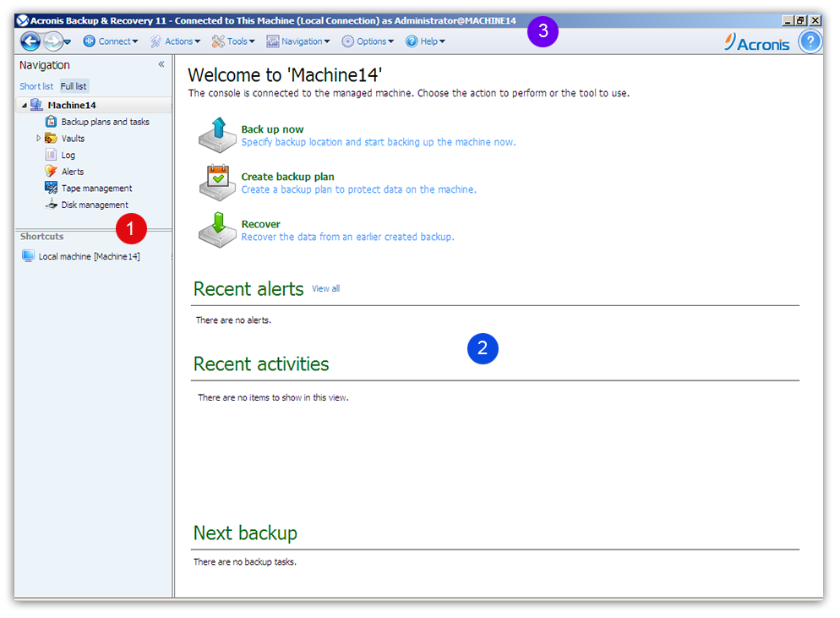
Task: Click the Local machine monitor icon
Action: click(28, 255)
